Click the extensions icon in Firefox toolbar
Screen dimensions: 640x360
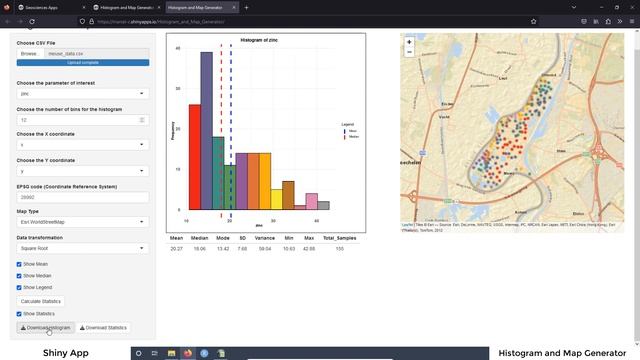click(608, 22)
